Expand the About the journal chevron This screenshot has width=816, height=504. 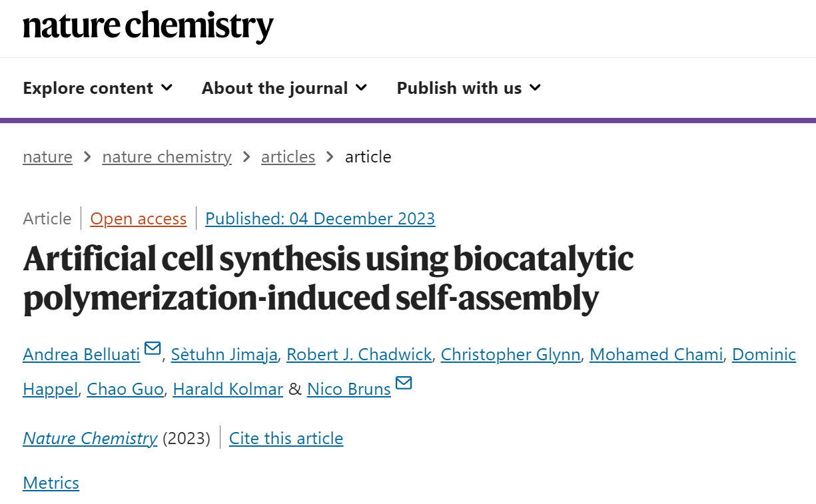coord(361,87)
